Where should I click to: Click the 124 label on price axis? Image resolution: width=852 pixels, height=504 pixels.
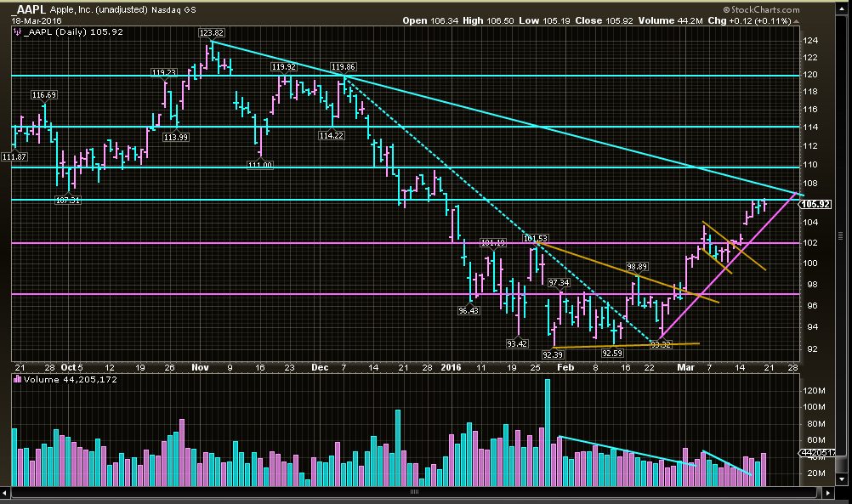click(x=810, y=40)
